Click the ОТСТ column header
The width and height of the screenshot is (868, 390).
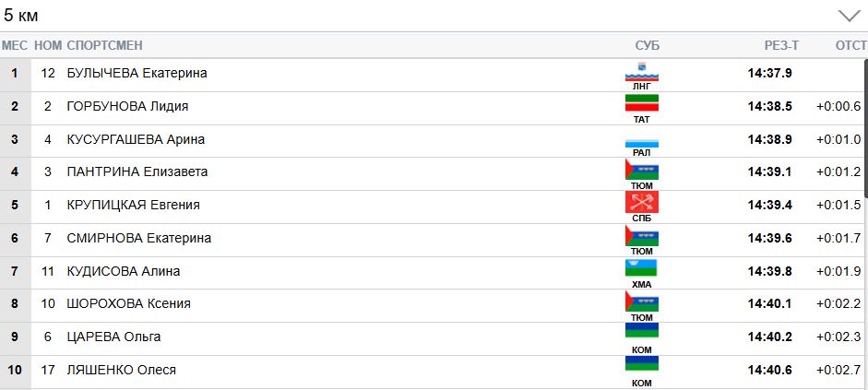tap(850, 45)
